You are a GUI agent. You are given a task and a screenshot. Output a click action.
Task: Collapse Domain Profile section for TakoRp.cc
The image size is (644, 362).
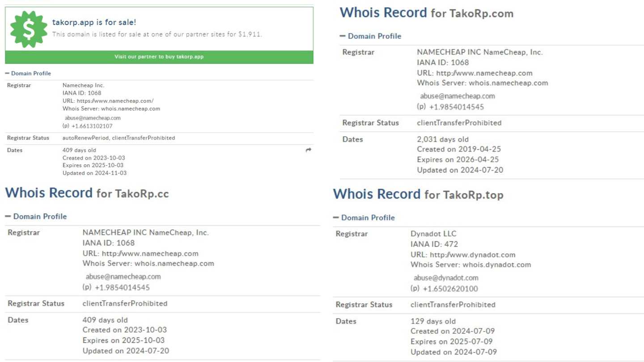click(x=36, y=216)
